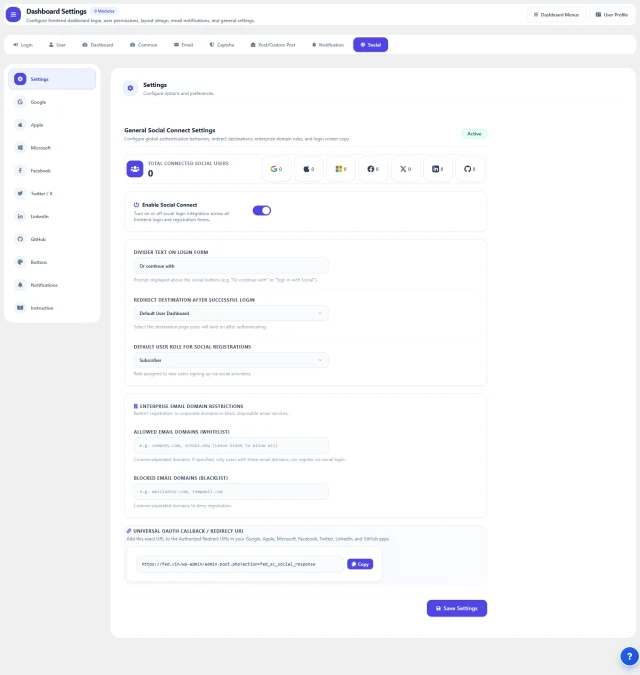
Task: Click the Google connected users counter
Action: click(x=276, y=169)
